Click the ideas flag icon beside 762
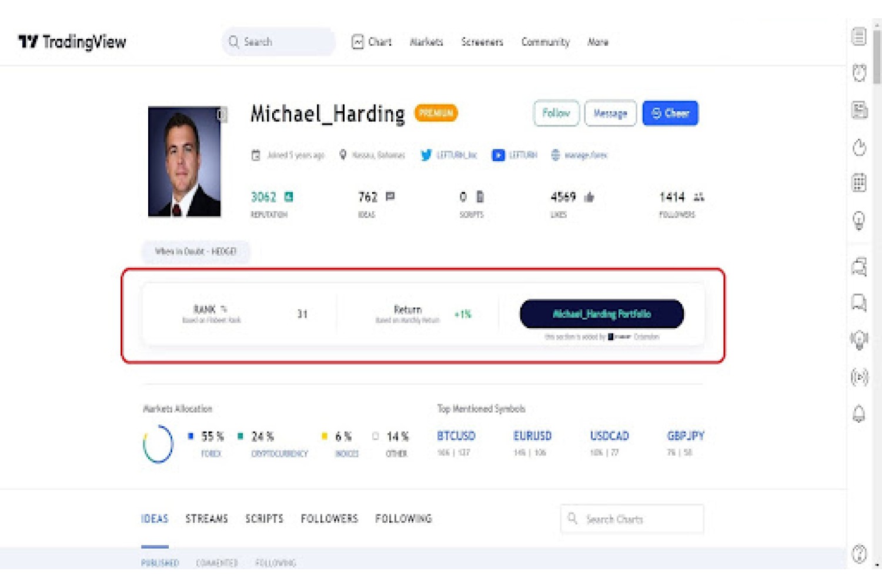The image size is (882, 588). pos(390,196)
